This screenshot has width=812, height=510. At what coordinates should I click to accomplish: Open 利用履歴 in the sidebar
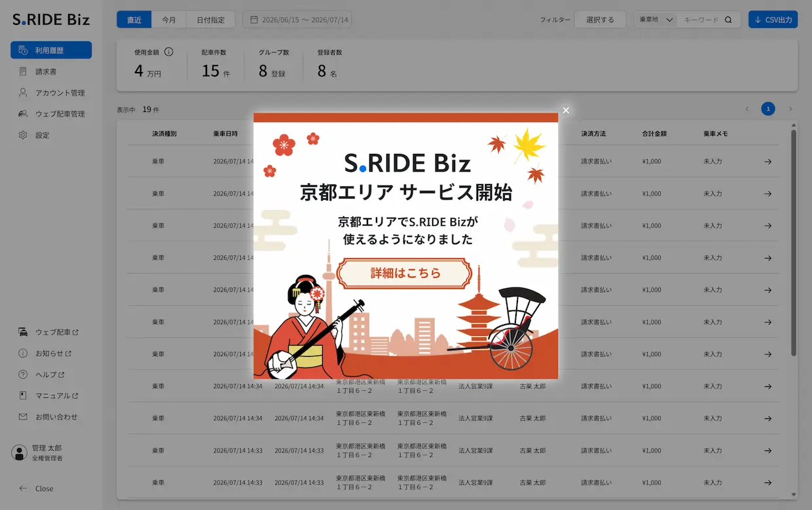point(51,50)
